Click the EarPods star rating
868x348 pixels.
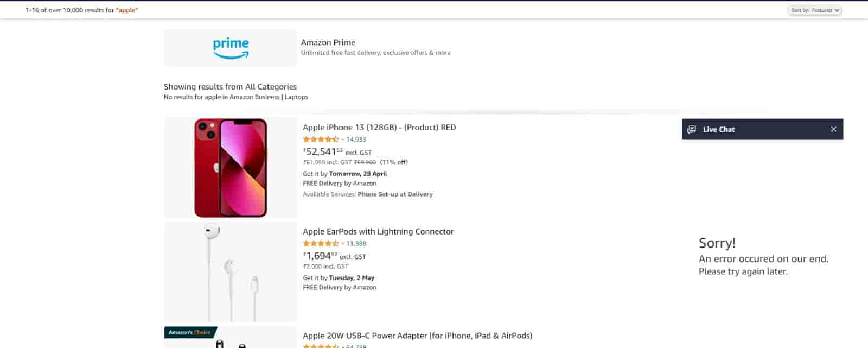coord(320,244)
